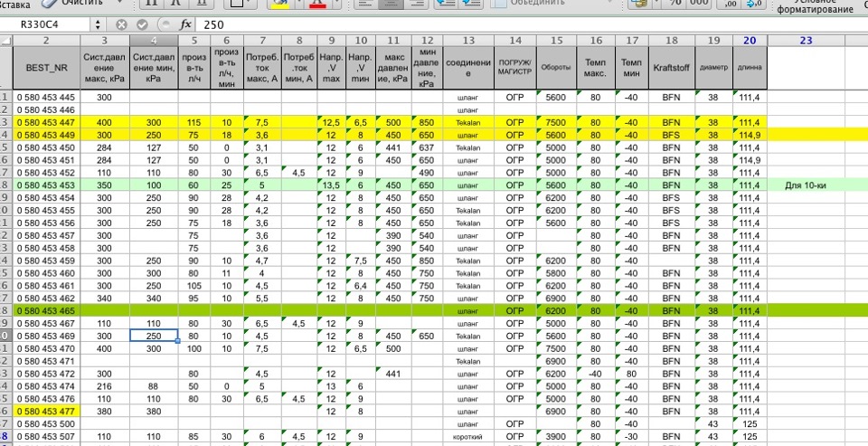
Task: Select the 105 cell in row 0 580 453 461
Action: tap(193, 286)
